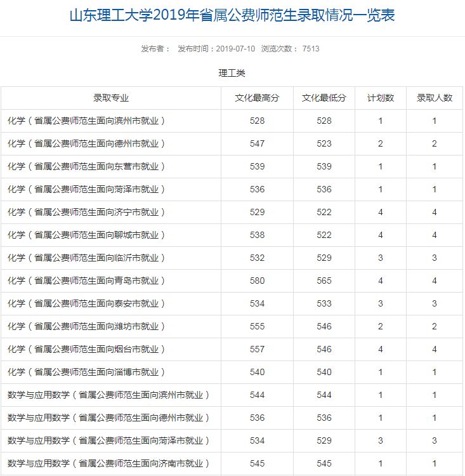This screenshot has width=465, height=476.
Task: Select the 理工类 heading above the table
Action: (232, 73)
